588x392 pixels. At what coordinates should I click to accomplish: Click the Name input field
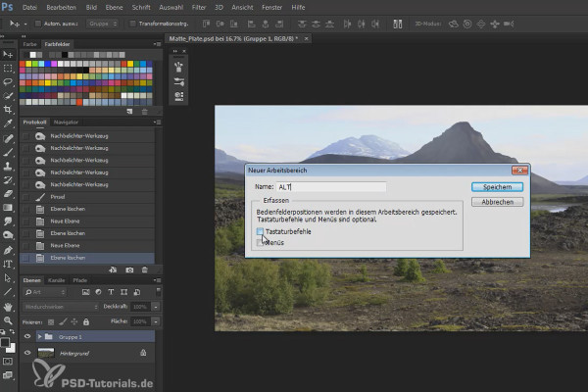click(x=331, y=187)
